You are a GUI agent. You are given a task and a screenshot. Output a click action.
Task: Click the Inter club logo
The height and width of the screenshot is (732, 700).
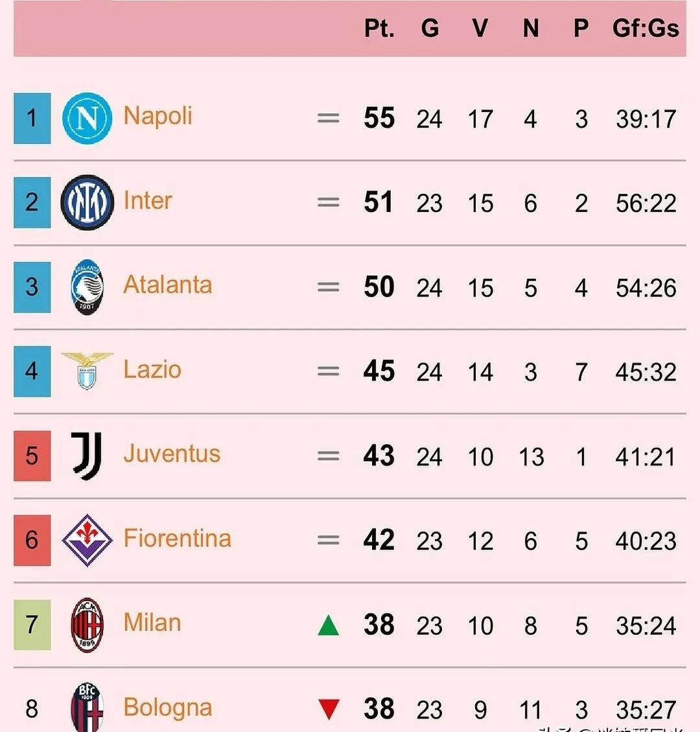click(x=87, y=202)
